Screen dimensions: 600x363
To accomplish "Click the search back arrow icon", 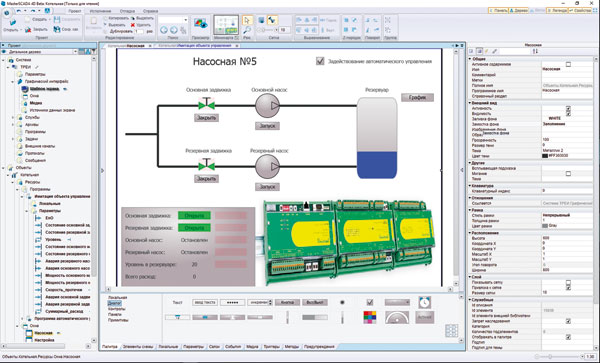I will [x=164, y=30].
